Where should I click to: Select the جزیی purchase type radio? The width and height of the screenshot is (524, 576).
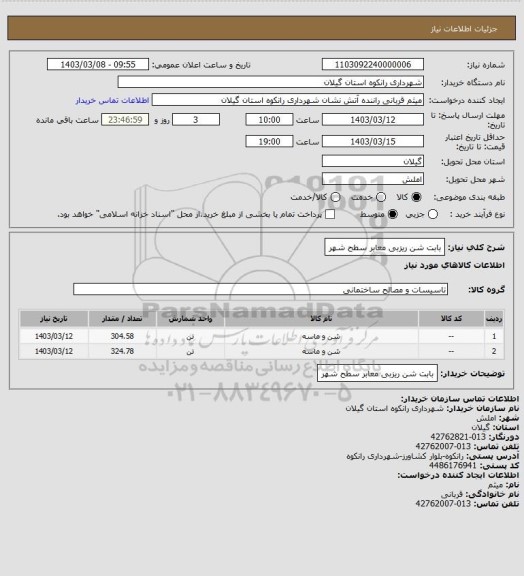(433, 215)
